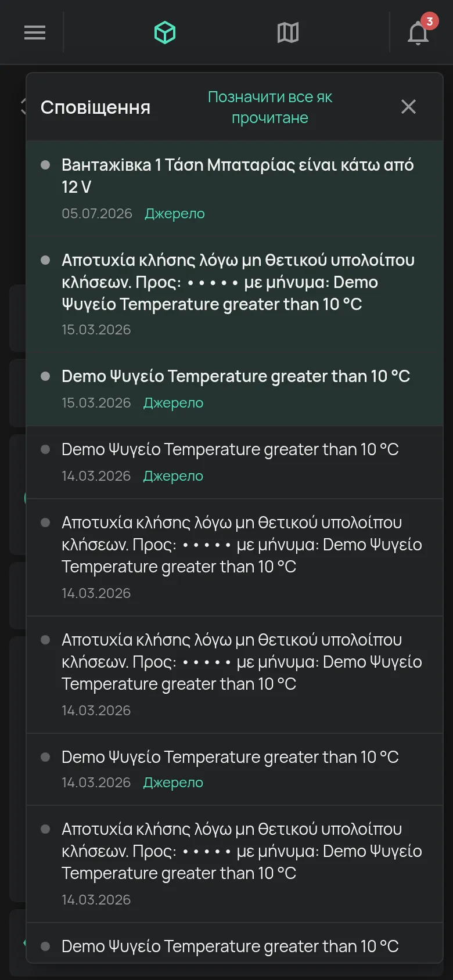Open Джерело link for 15.03.2026 notification

174,403
